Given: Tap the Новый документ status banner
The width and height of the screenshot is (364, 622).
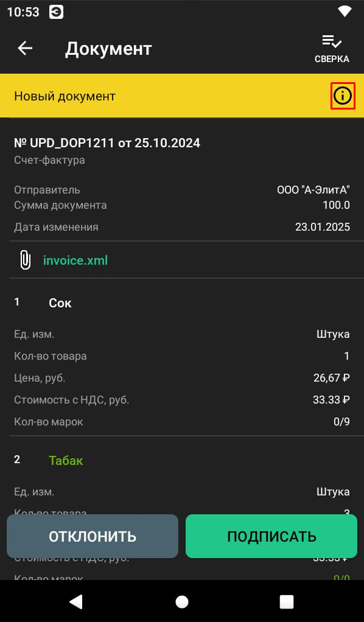Looking at the screenshot, I should pyautogui.click(x=182, y=96).
